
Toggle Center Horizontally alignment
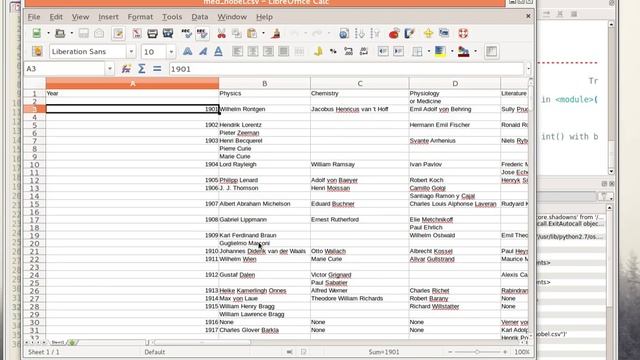pos(253,51)
